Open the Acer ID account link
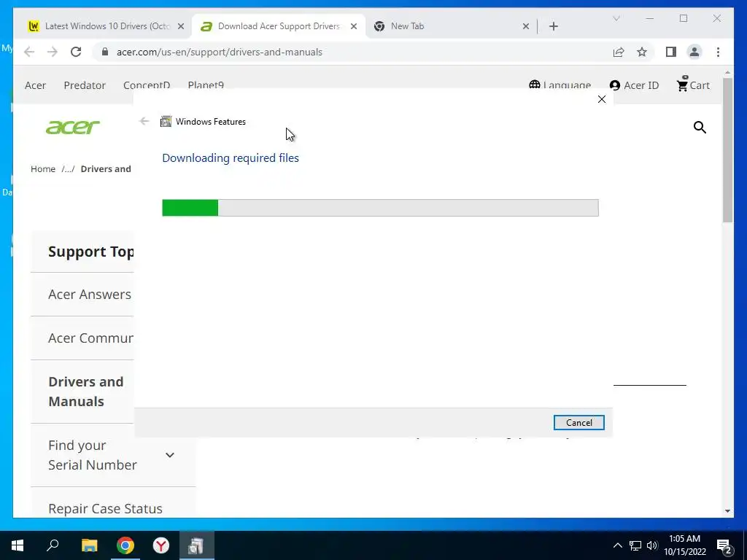747x560 pixels. (x=634, y=85)
